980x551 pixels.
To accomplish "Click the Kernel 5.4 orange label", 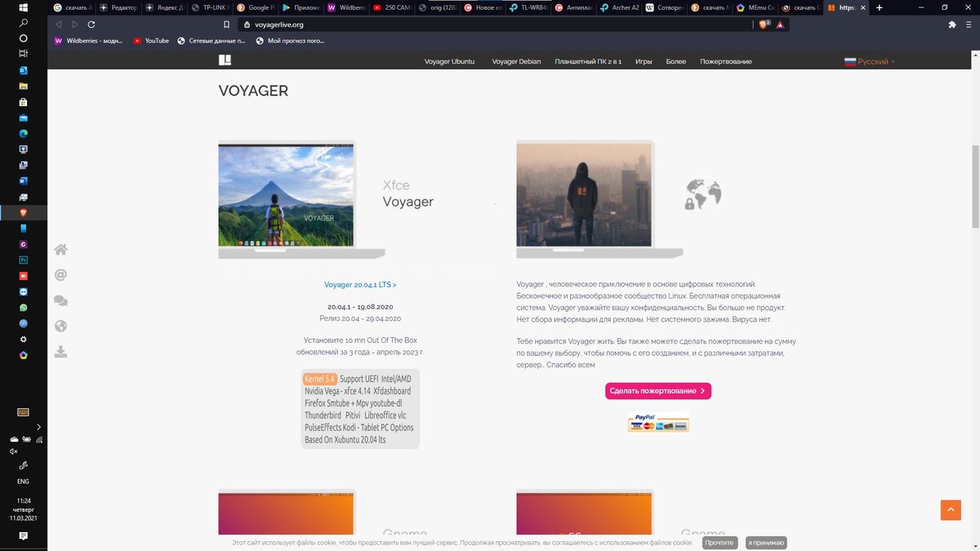I will point(320,379).
